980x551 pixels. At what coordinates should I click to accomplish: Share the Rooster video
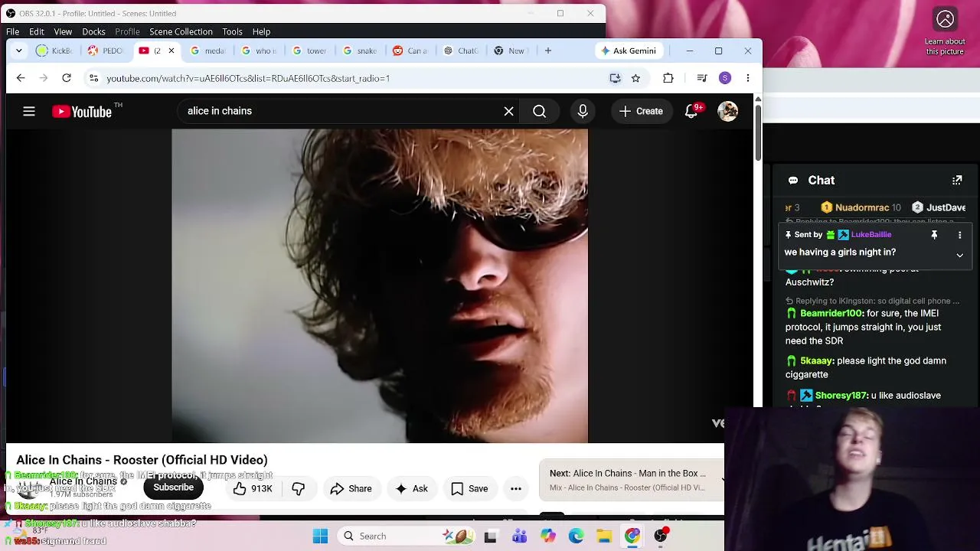351,488
